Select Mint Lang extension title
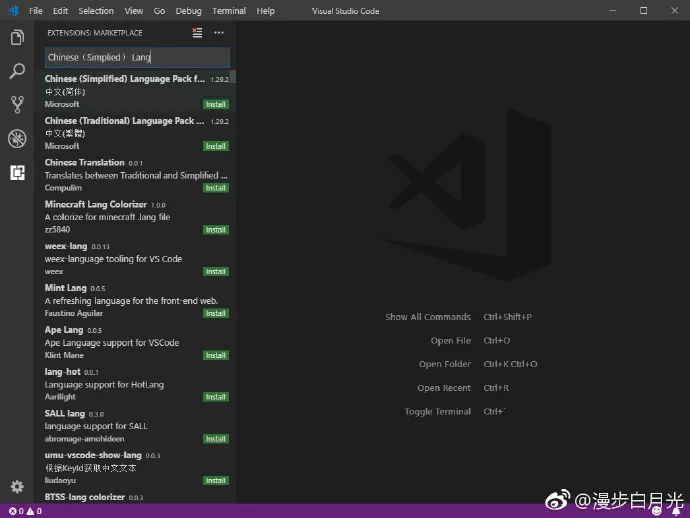This screenshot has width=690, height=518. 65,288
